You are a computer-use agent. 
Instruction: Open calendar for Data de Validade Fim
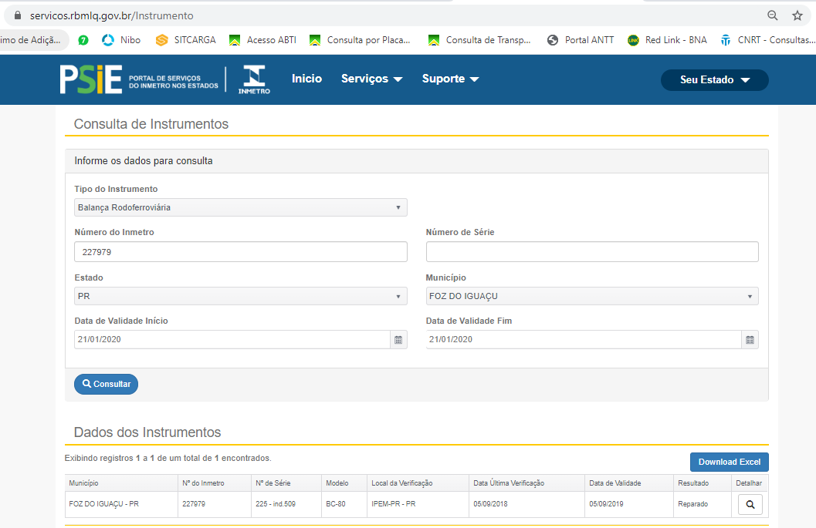(x=749, y=340)
